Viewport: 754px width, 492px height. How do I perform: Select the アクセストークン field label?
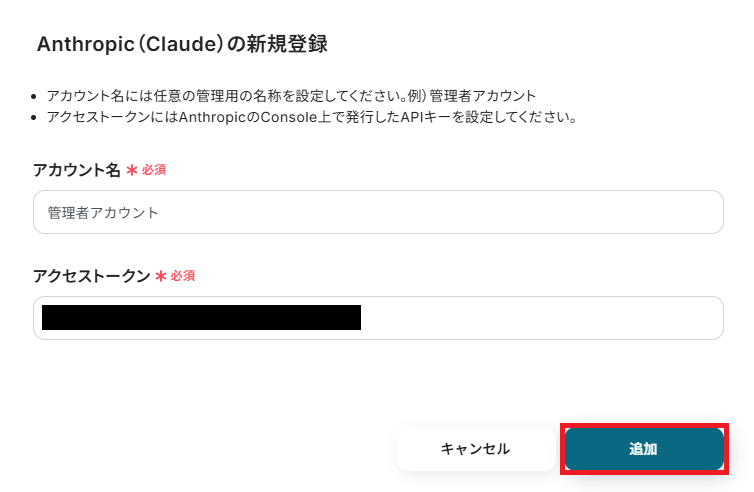(91, 276)
